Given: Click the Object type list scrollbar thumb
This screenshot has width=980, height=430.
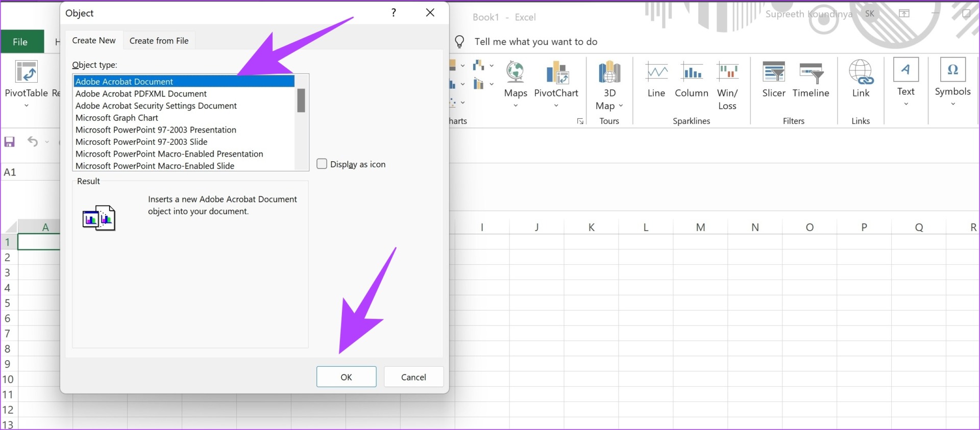Looking at the screenshot, I should point(301,100).
